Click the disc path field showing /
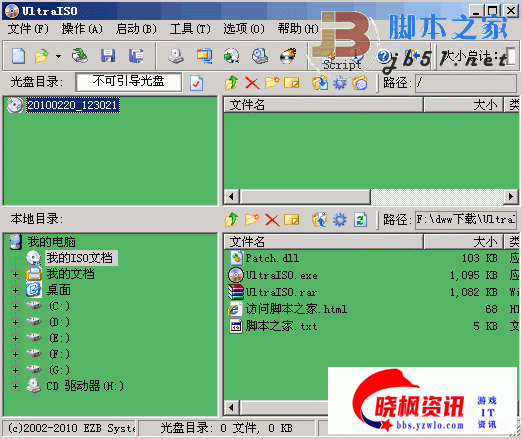Screen dimensions: 522x439 (x=466, y=83)
